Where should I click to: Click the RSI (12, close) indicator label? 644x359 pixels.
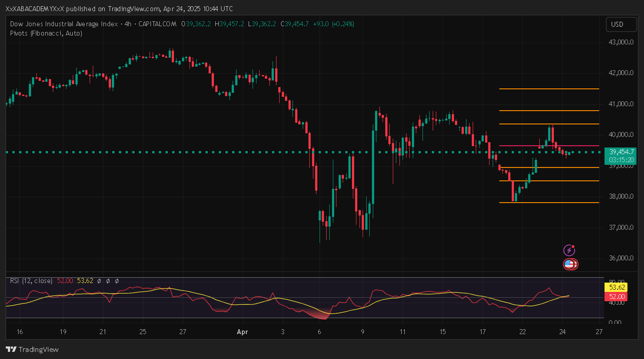click(31, 281)
